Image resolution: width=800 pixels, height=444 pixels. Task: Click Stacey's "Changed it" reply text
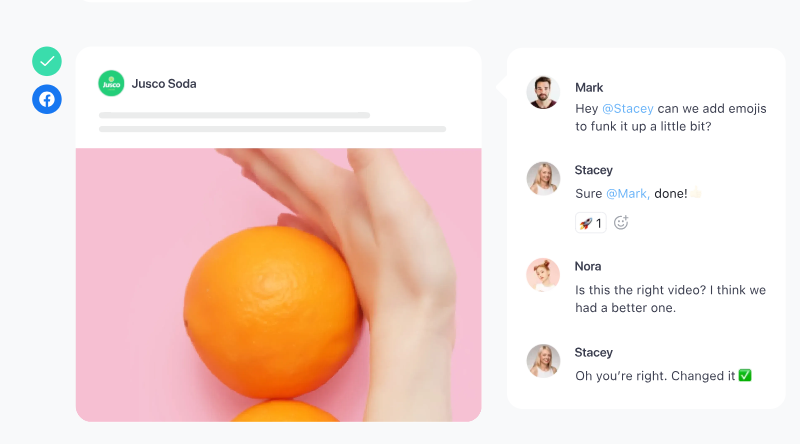(x=655, y=376)
